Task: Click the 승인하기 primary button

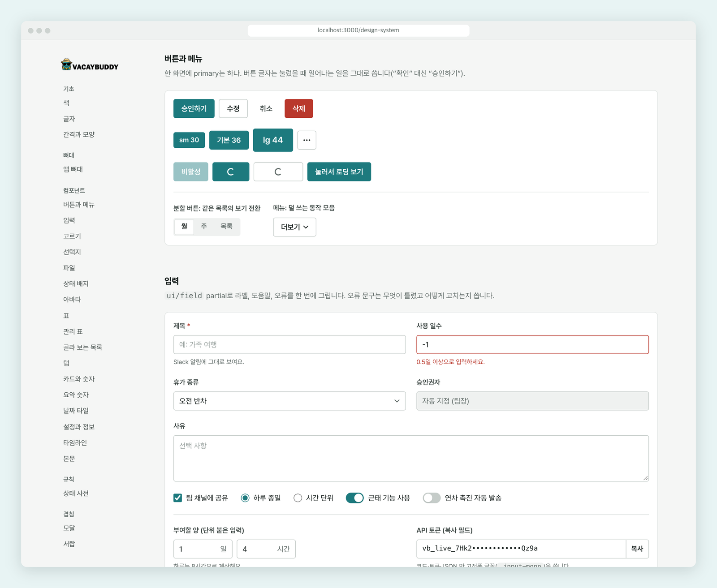Action: tap(194, 108)
